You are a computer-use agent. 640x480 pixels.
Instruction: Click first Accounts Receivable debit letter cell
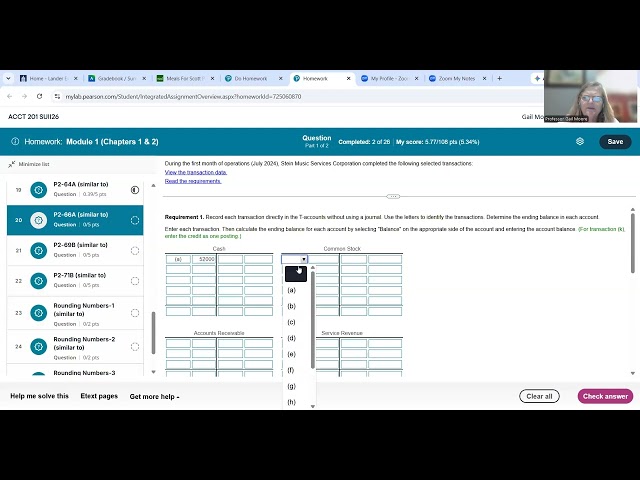[178, 343]
